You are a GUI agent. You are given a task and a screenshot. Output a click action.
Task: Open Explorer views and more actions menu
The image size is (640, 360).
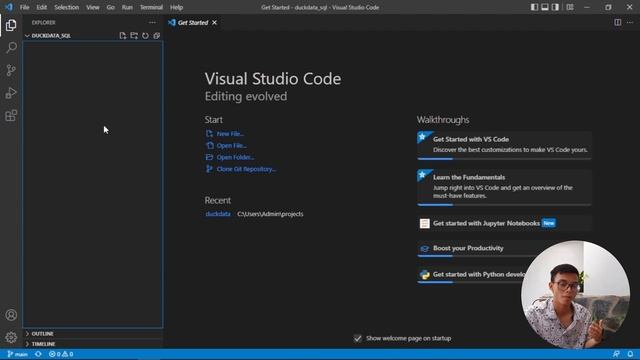152,23
